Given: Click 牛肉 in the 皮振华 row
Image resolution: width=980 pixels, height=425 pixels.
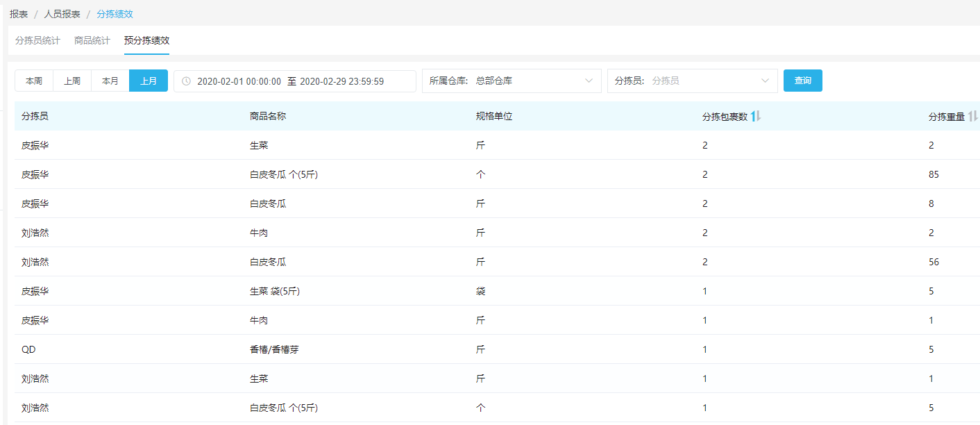Looking at the screenshot, I should [x=259, y=320].
